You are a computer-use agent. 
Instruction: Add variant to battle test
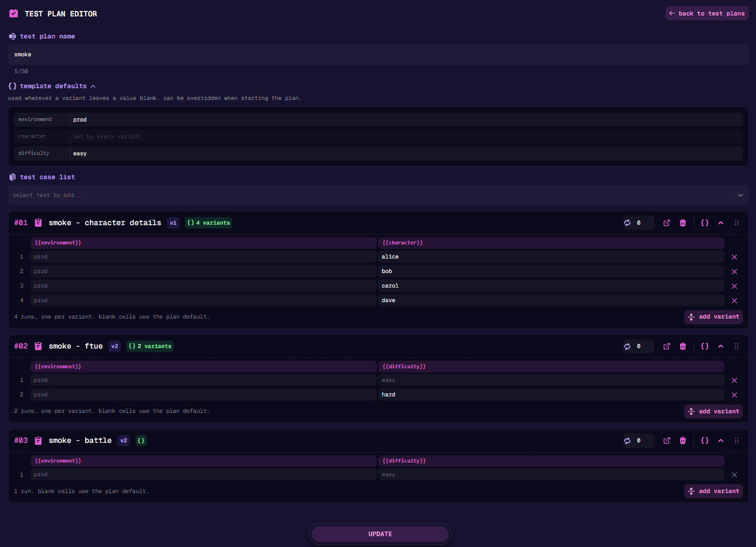click(x=713, y=491)
